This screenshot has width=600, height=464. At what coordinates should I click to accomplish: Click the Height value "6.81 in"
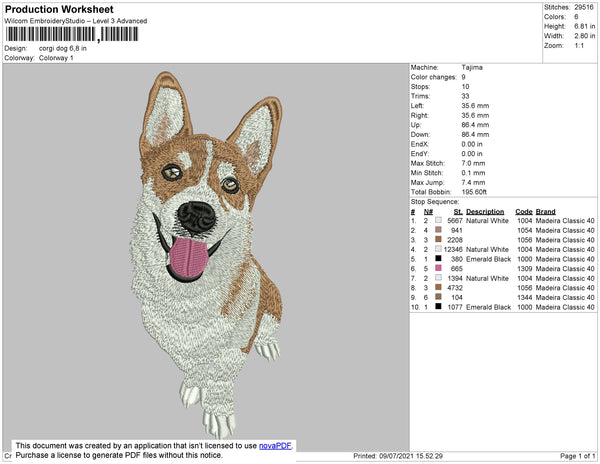coord(584,26)
